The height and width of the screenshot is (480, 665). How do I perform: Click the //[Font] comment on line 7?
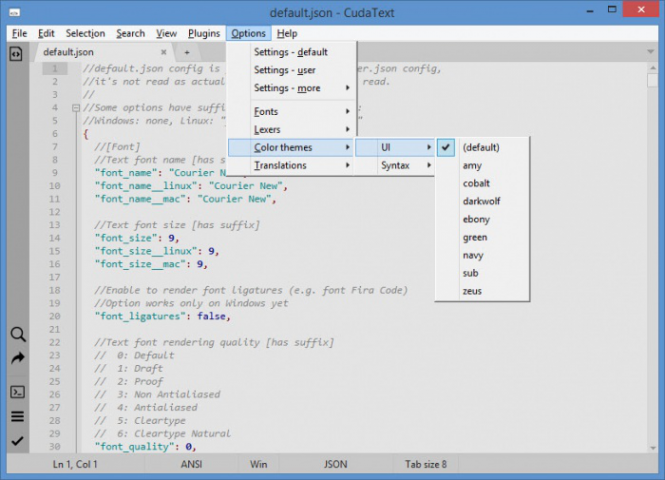pos(117,147)
